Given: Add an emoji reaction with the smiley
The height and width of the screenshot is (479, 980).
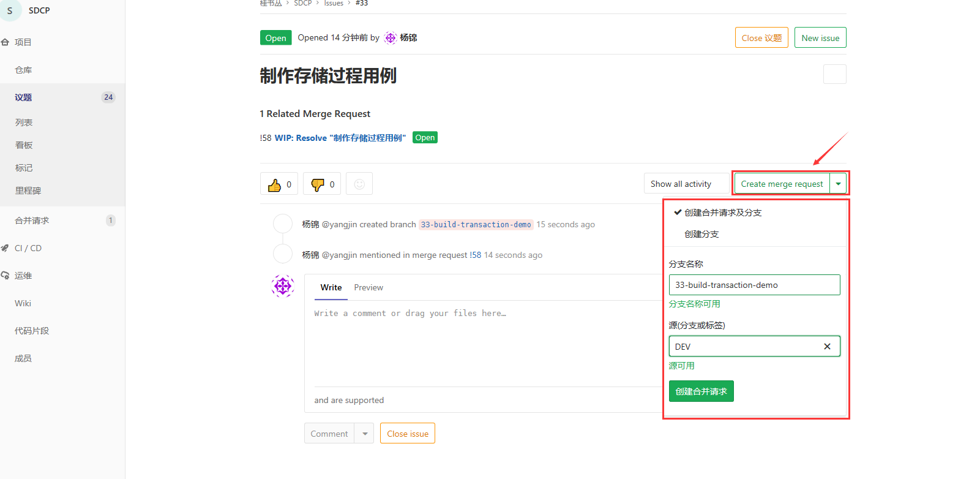Looking at the screenshot, I should [359, 184].
